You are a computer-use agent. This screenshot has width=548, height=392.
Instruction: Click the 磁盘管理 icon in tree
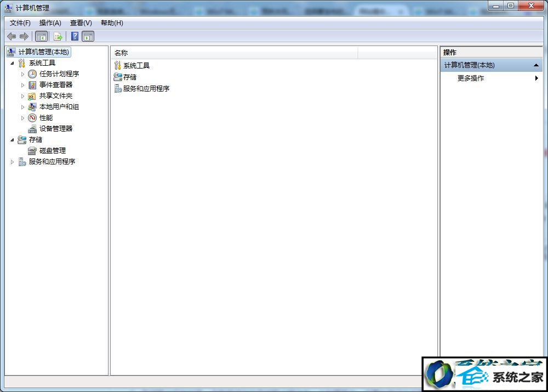point(32,151)
